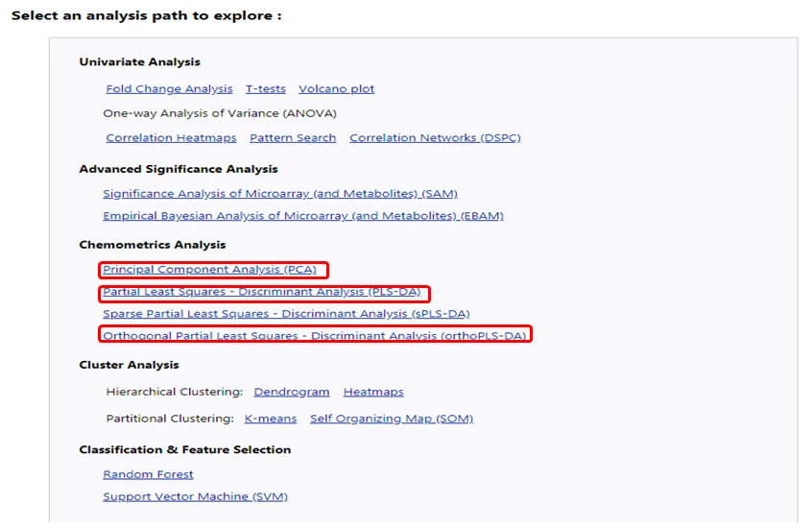
Task: Go to the Random Forest link
Action: click(148, 474)
